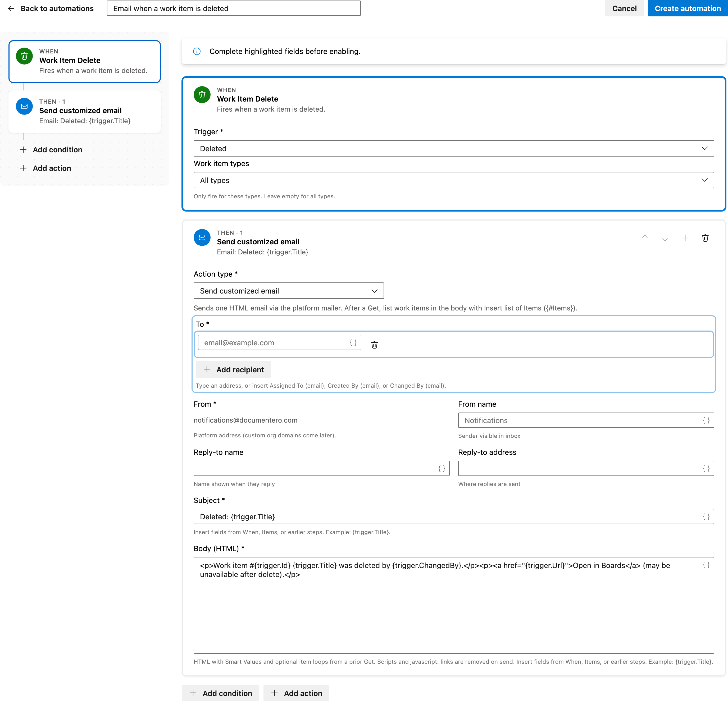
Task: Remove the recipient with the trash icon
Action: click(374, 345)
